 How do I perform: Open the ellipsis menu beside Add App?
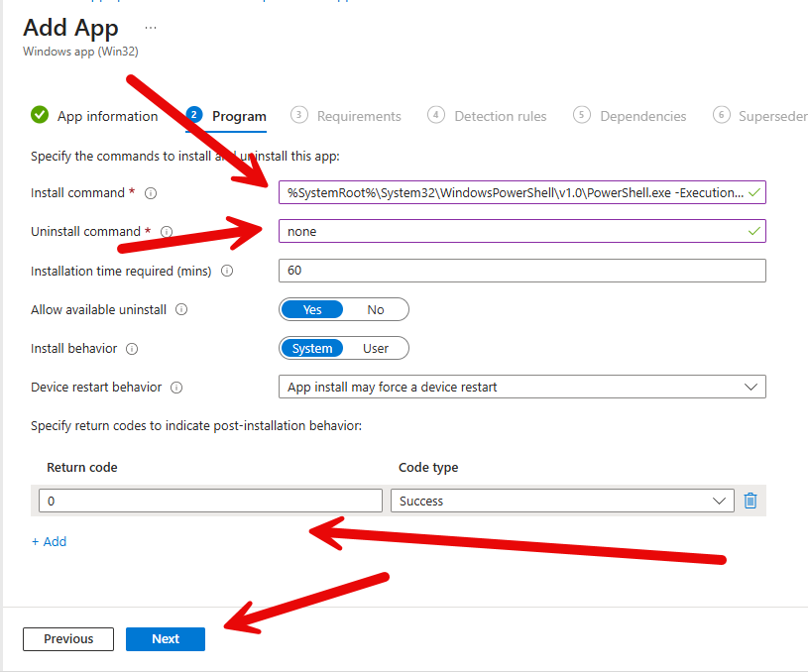(x=151, y=27)
